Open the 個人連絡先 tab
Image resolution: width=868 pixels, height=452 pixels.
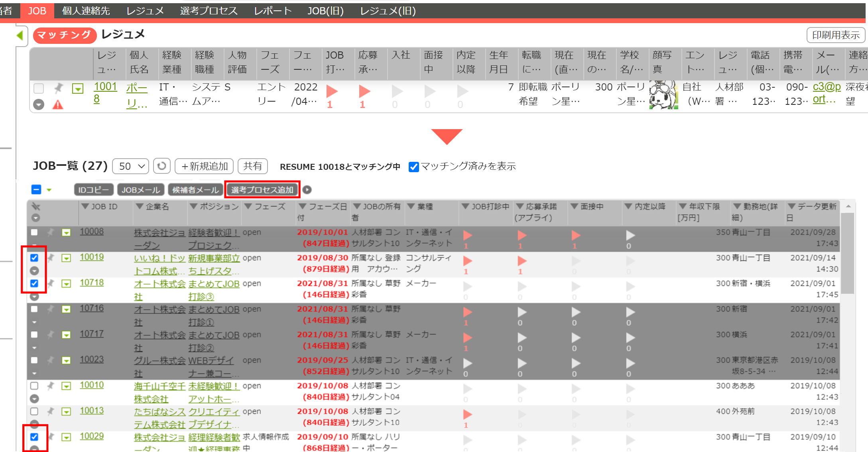[x=86, y=11]
